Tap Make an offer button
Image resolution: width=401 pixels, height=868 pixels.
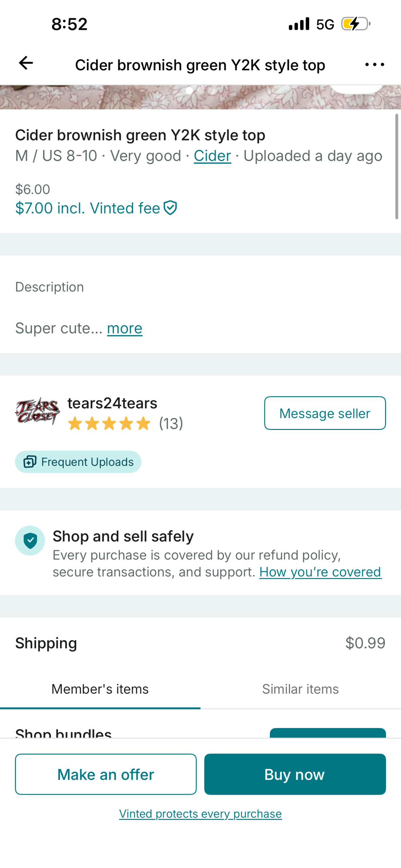106,774
